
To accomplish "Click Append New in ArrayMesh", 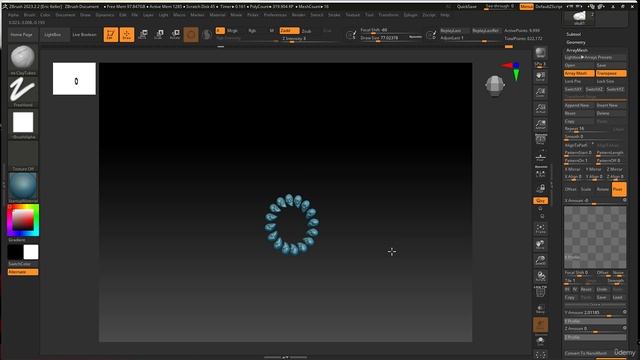I will [579, 105].
